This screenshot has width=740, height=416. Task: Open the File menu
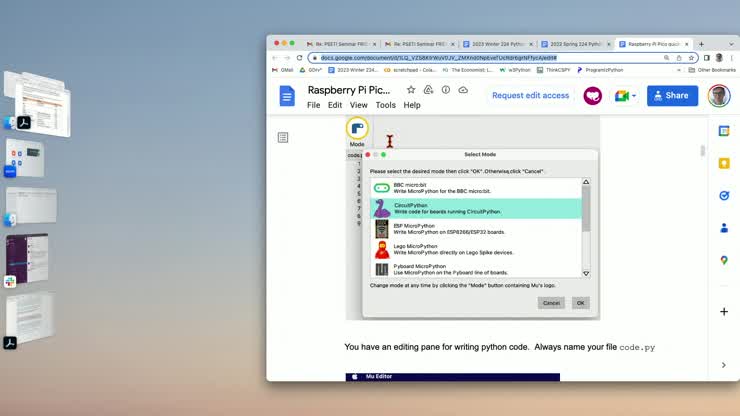(313, 105)
